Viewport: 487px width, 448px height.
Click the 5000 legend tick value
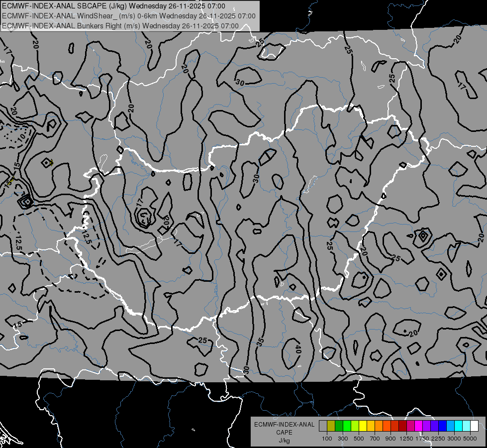click(470, 439)
